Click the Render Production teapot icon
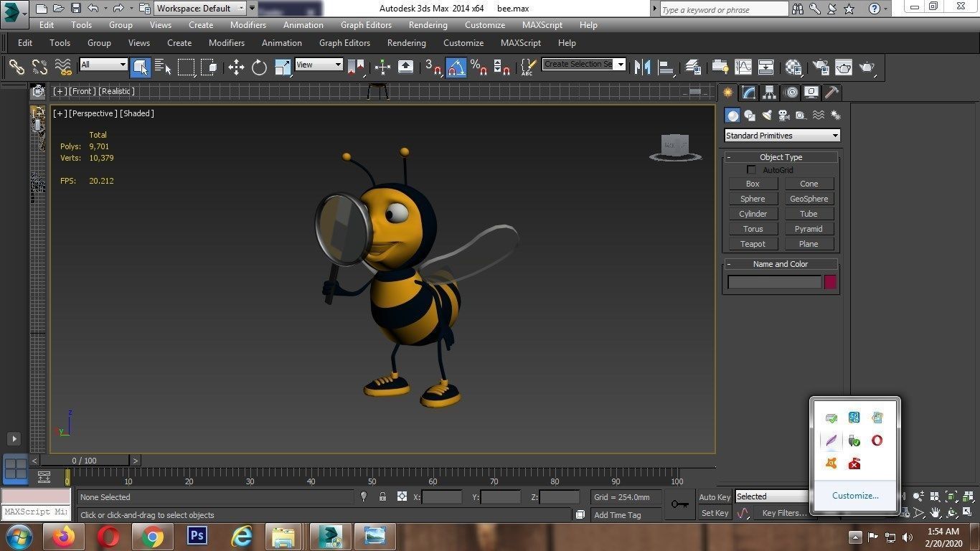980x551 pixels. pos(867,67)
